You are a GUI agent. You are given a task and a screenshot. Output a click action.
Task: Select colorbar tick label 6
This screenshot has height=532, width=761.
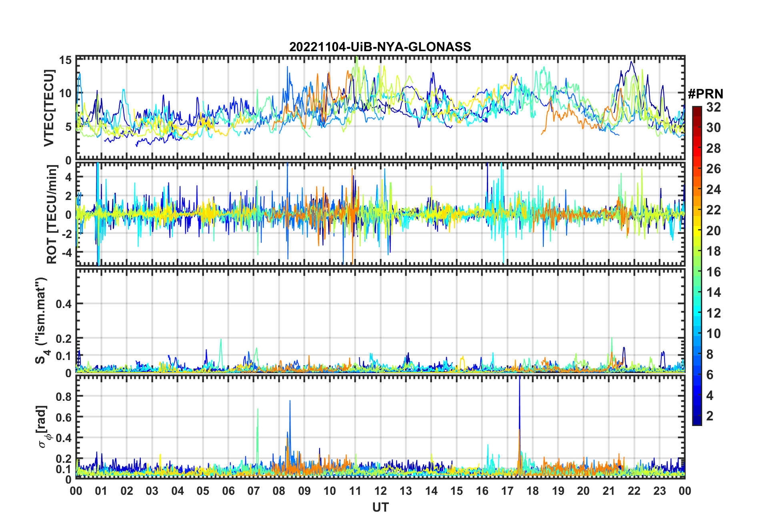coord(710,374)
